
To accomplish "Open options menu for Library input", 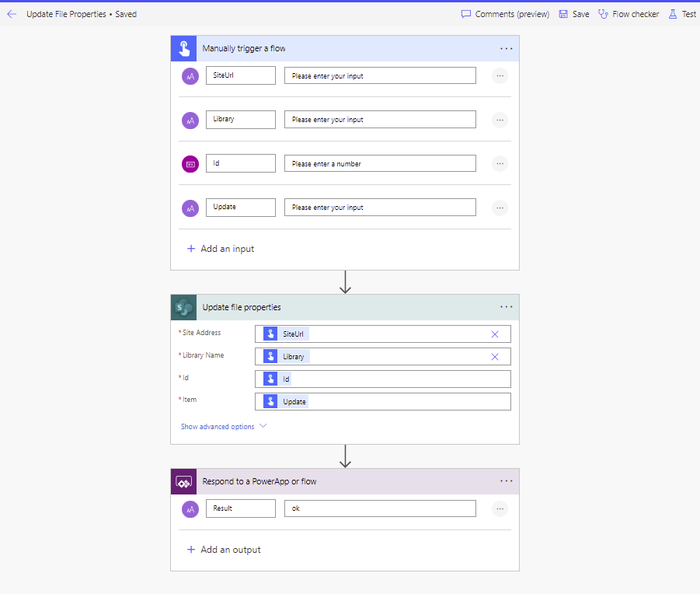I will 500,120.
